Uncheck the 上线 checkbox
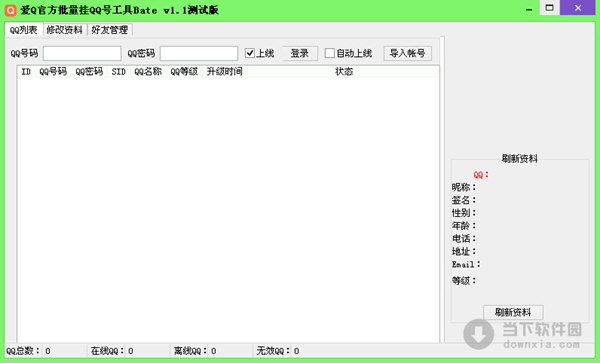 [250, 53]
